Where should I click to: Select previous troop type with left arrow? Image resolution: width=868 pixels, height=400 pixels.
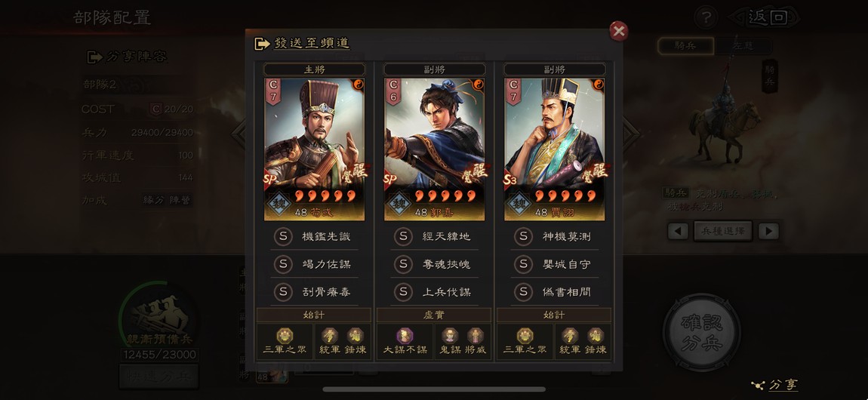pyautogui.click(x=678, y=231)
